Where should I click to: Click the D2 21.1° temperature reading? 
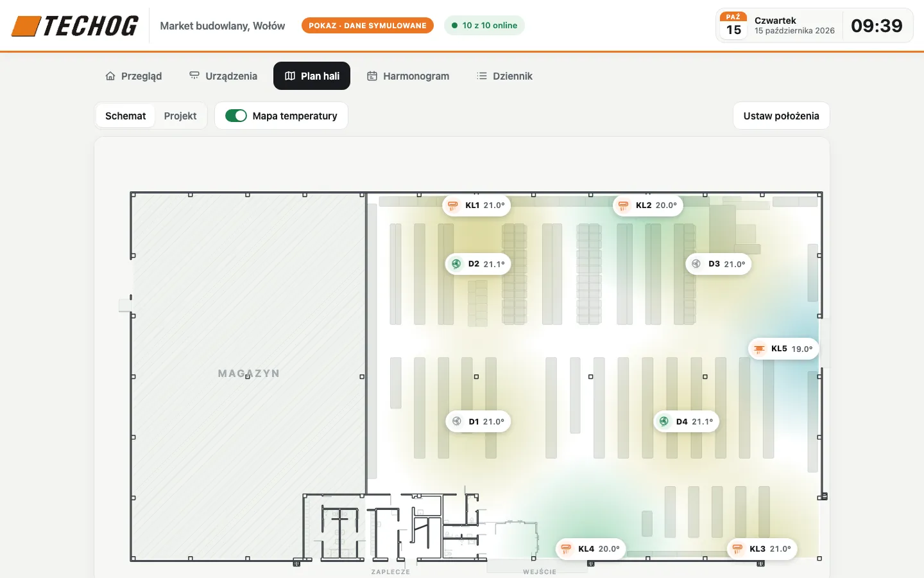pos(494,264)
